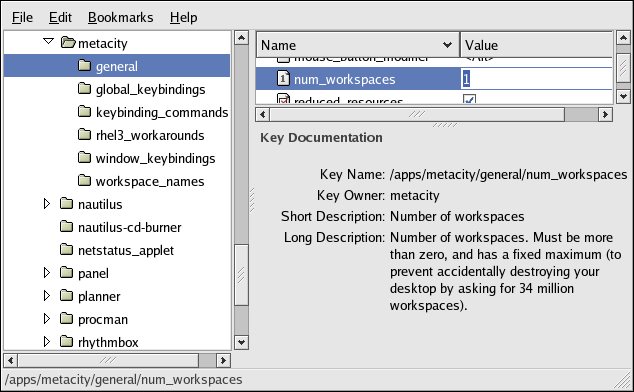Collapse the metacity tree node
Screen dimensions: 634x392
(x=49, y=41)
